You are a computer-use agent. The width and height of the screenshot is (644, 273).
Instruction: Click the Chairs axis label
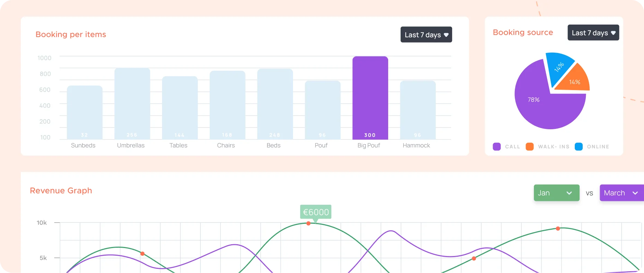tap(226, 146)
